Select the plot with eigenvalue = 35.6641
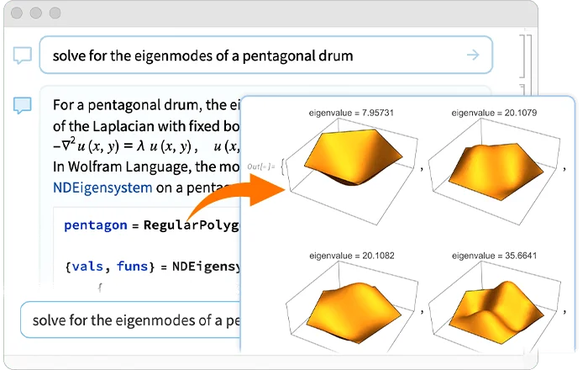 495,307
